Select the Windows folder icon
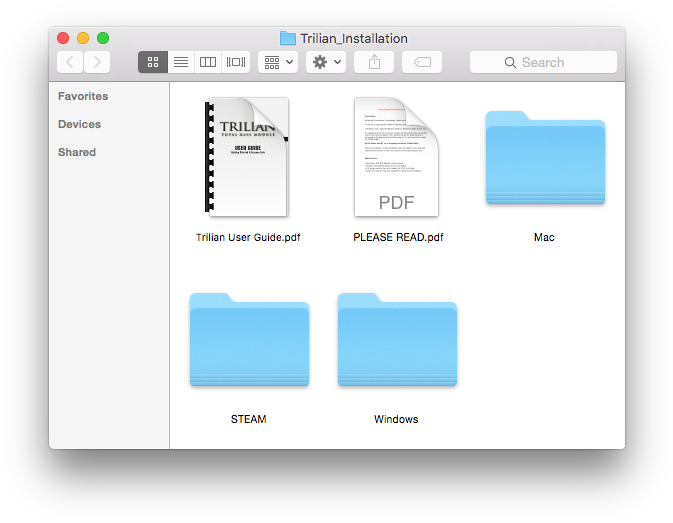 pyautogui.click(x=397, y=340)
